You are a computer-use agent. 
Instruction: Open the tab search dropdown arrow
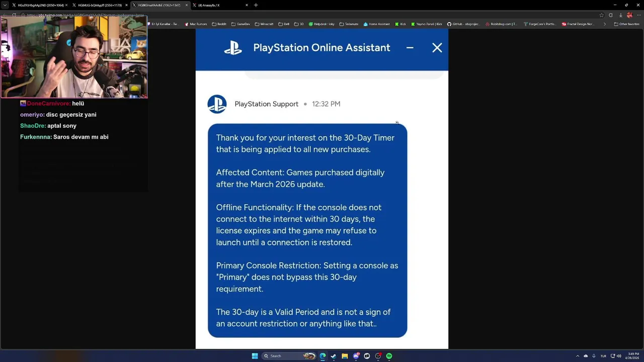[5, 5]
